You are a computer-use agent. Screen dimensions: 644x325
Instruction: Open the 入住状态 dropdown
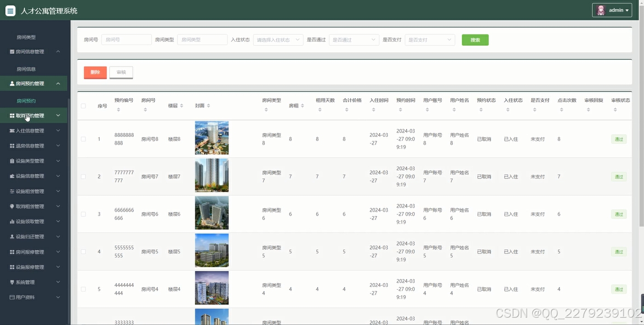point(278,40)
